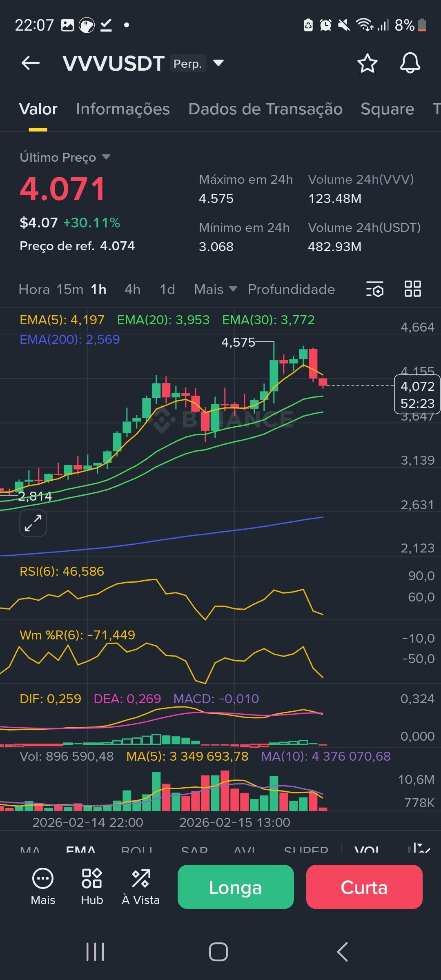Image resolution: width=441 pixels, height=980 pixels.
Task: Tap the MACD: -0,010 value
Action: coord(216,699)
